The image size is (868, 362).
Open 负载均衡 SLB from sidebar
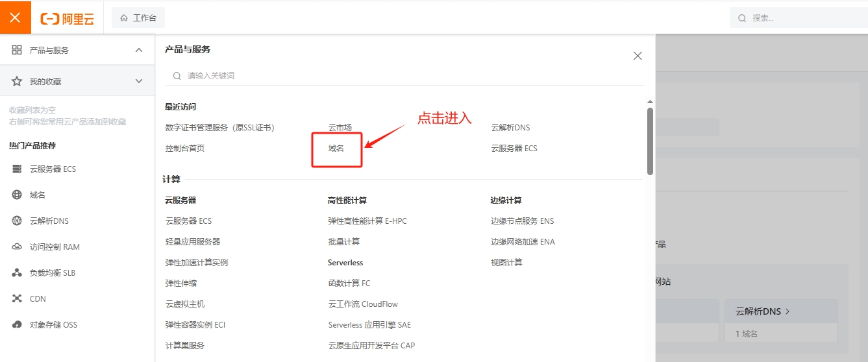[53, 272]
